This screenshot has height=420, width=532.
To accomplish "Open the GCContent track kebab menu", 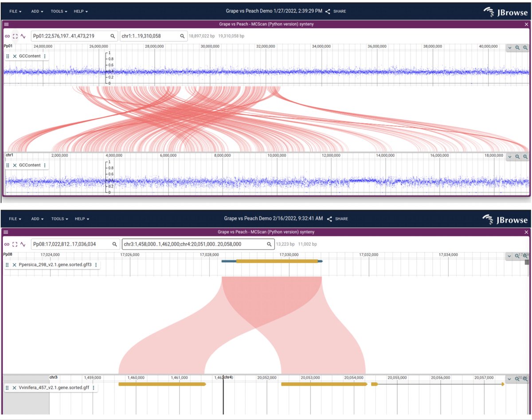I will [44, 56].
